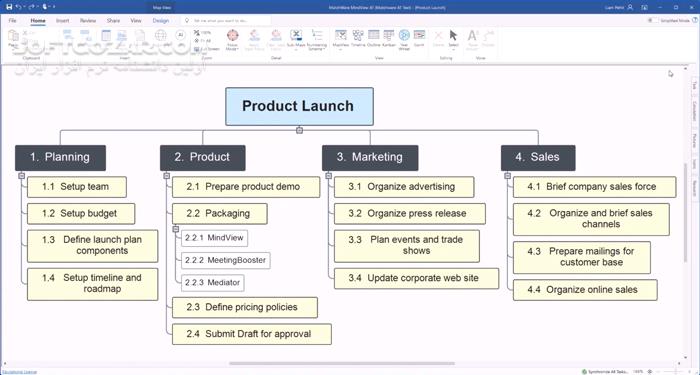Choose the Select arrow tool
Screen dimensions: 700x375
(453, 38)
